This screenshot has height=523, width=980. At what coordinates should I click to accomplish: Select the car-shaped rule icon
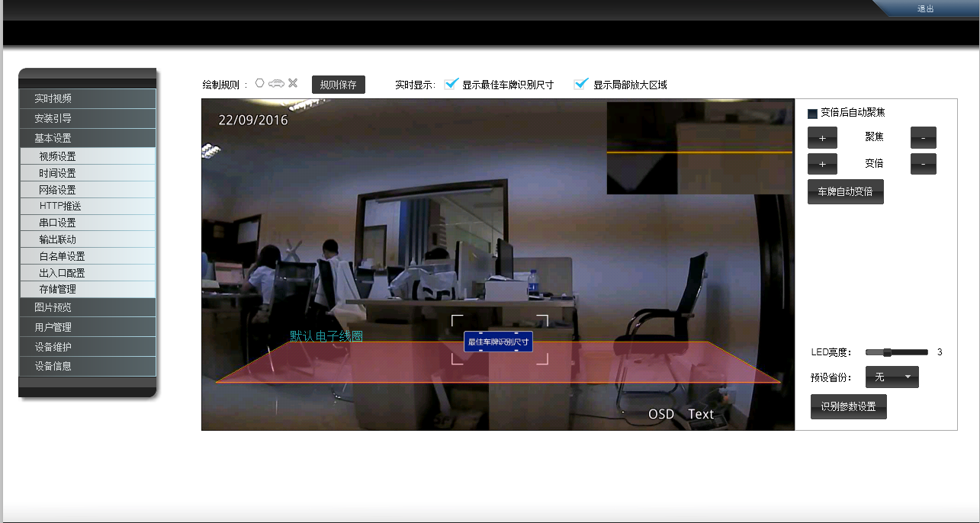coord(276,84)
